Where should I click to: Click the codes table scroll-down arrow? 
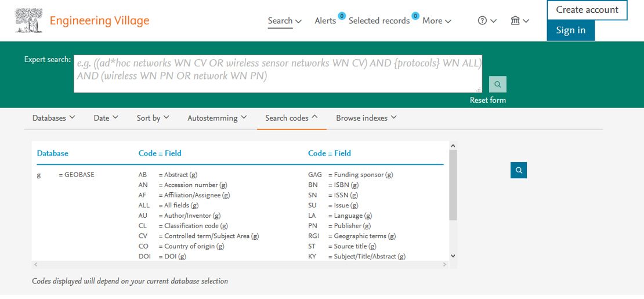click(x=453, y=255)
